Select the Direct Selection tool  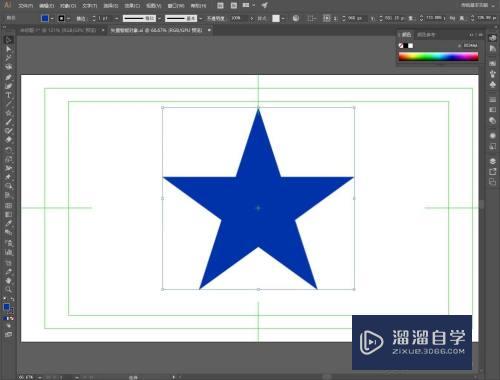coord(9,49)
